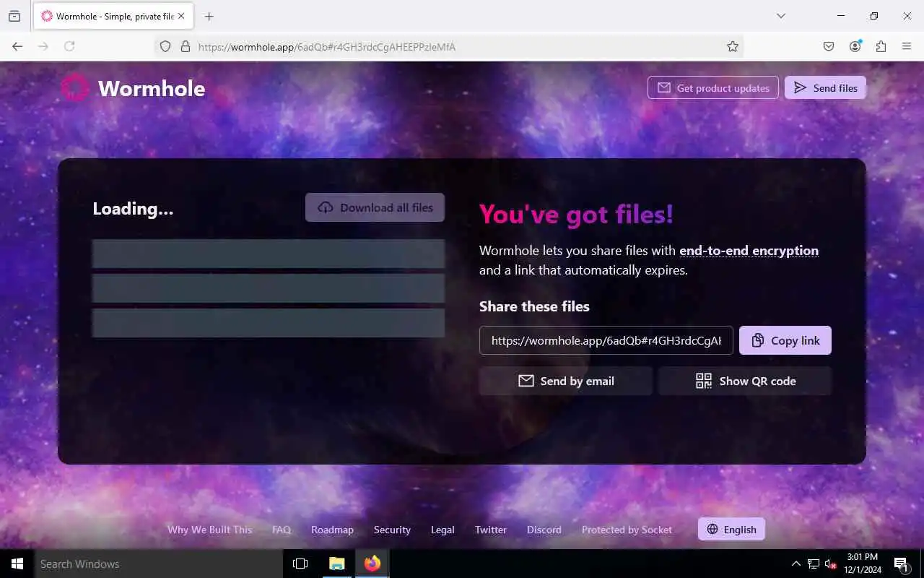The height and width of the screenshot is (578, 924).
Task: Open the Why We Built This link
Action: [x=210, y=530]
